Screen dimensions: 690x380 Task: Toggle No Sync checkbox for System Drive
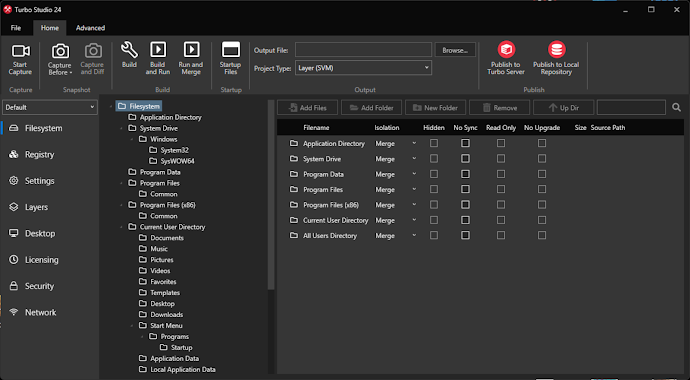pyautogui.click(x=465, y=159)
